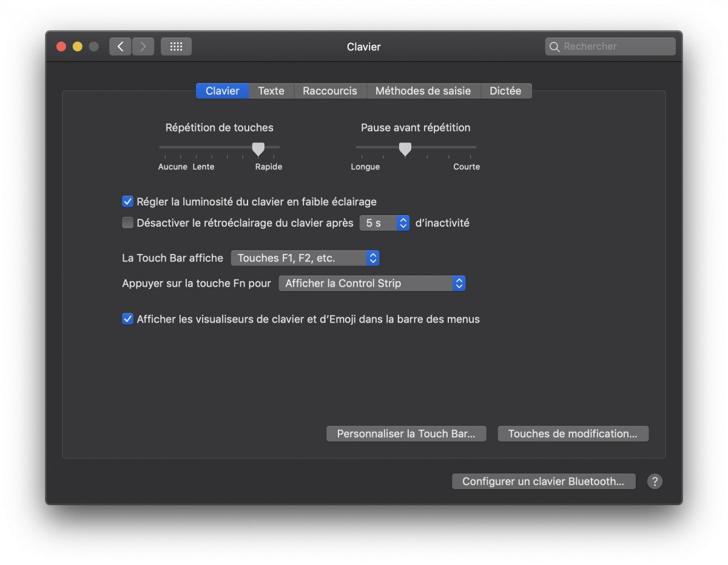Open help via the question mark icon
The width and height of the screenshot is (728, 565).
(x=655, y=481)
